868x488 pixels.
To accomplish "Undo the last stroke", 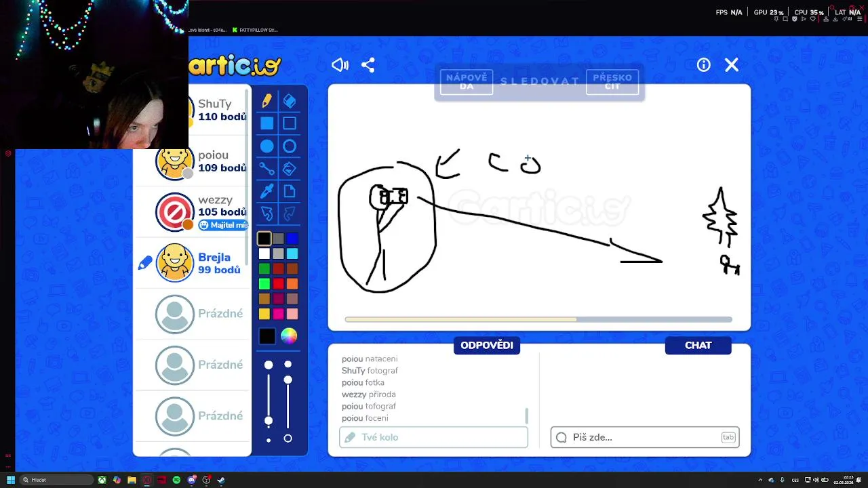I will [267, 214].
